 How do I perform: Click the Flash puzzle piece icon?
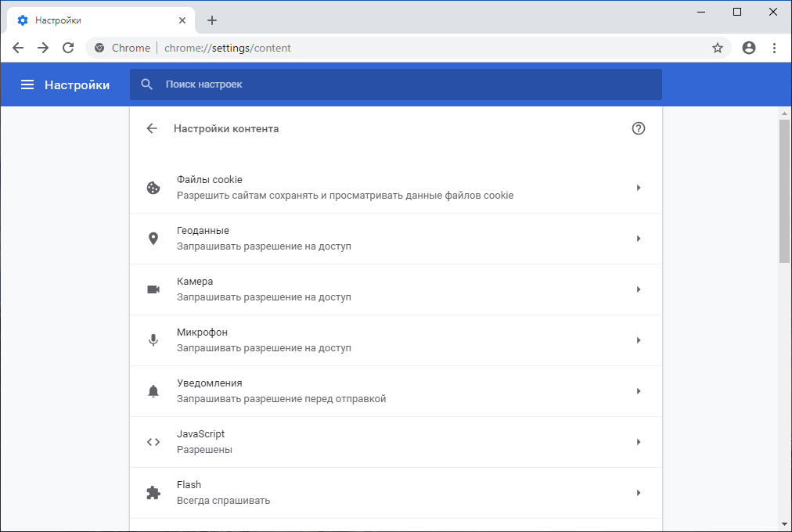[153, 493]
